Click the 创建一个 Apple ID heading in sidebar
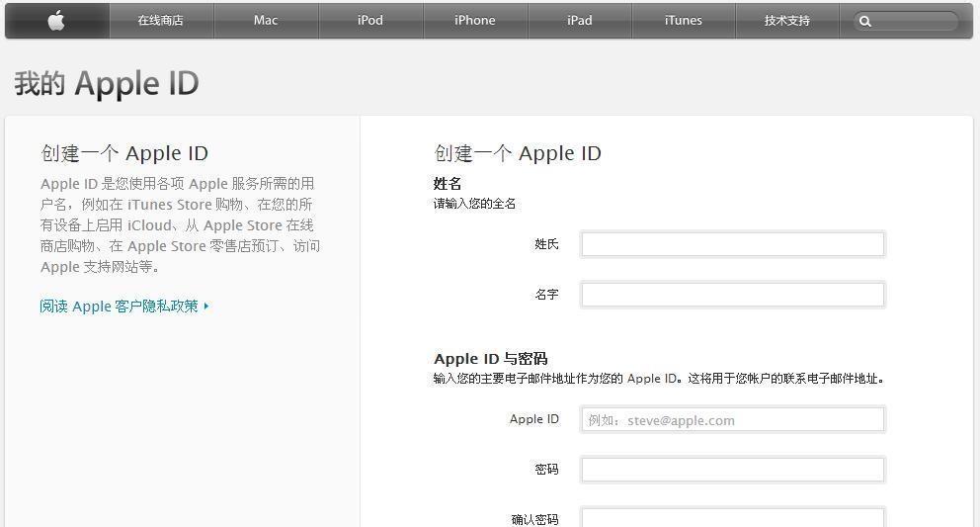Viewport: 980px width, 527px height. tap(124, 153)
